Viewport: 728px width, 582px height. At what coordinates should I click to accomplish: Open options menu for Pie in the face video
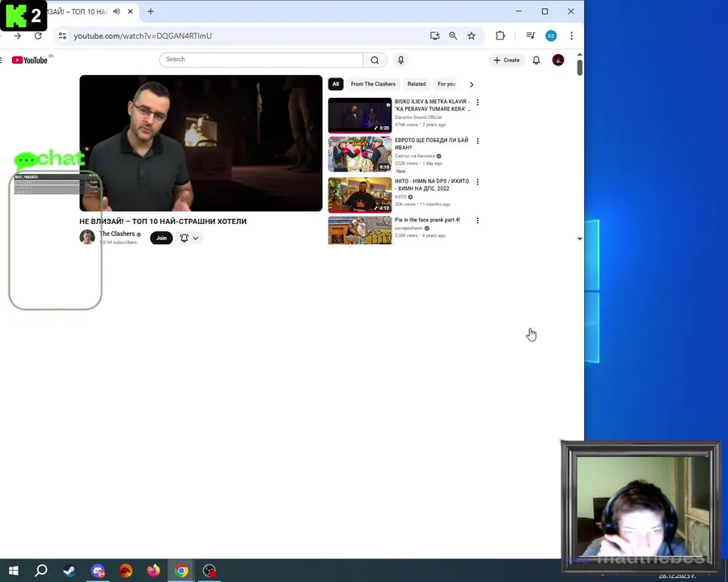(478, 221)
